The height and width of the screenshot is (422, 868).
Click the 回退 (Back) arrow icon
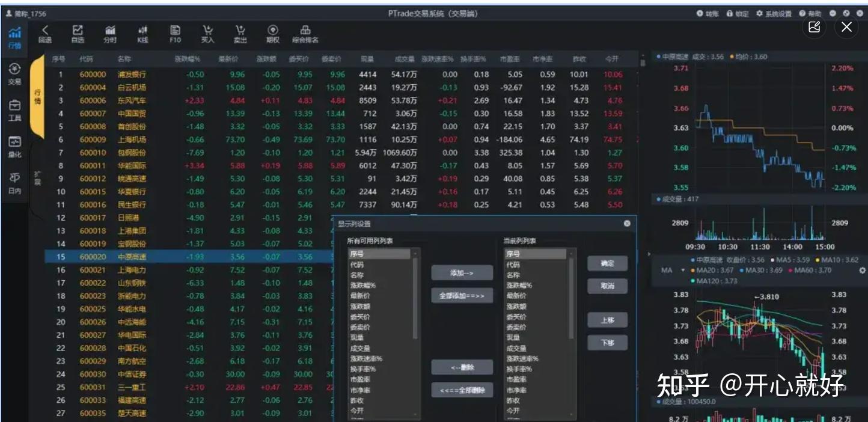pyautogui.click(x=45, y=34)
